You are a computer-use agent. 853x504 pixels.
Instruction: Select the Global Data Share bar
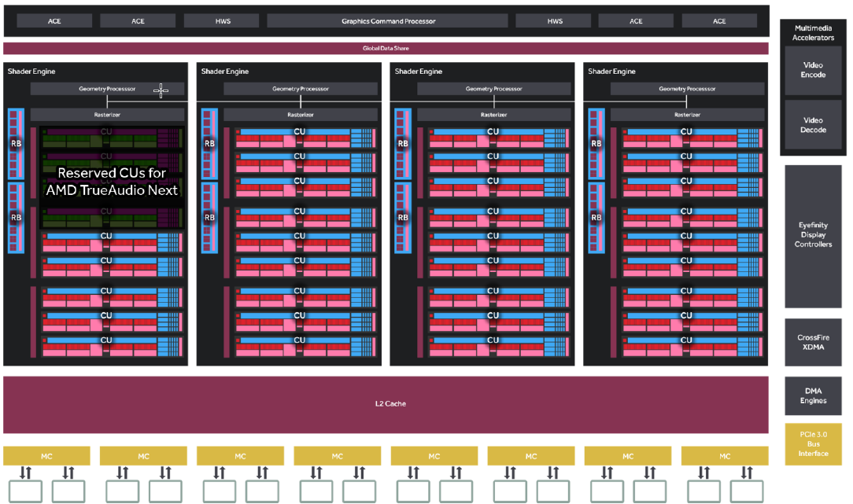click(x=386, y=49)
